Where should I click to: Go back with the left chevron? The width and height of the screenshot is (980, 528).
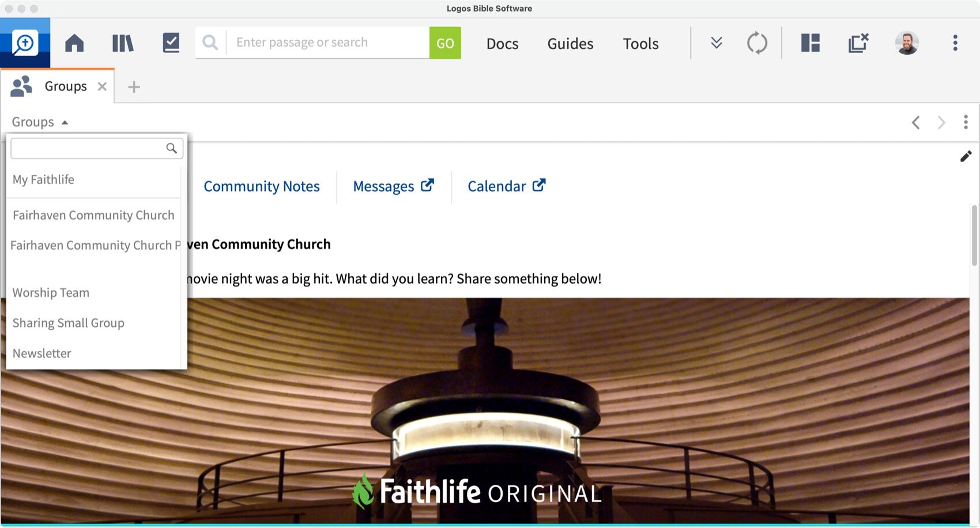[x=915, y=122]
